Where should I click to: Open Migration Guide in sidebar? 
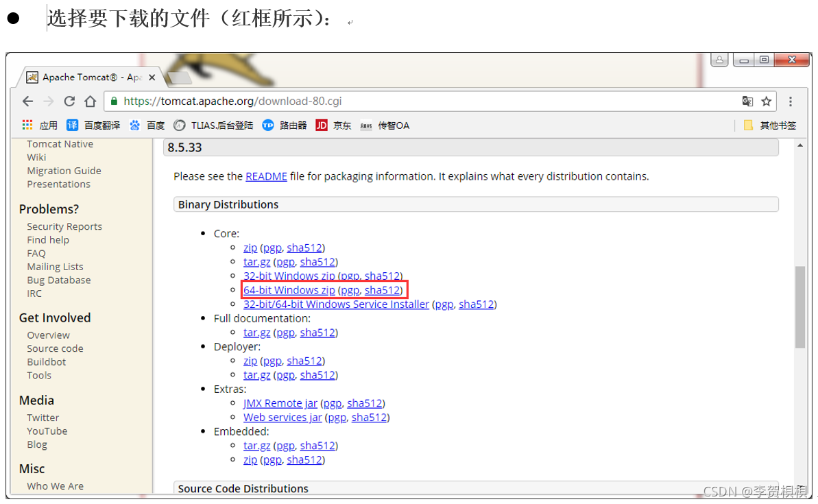64,171
